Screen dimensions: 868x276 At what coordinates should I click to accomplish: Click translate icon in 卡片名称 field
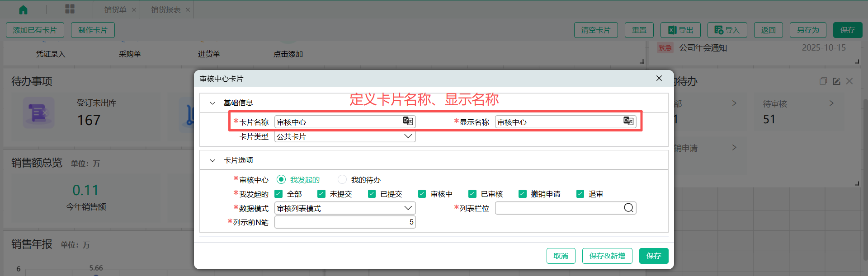(408, 121)
